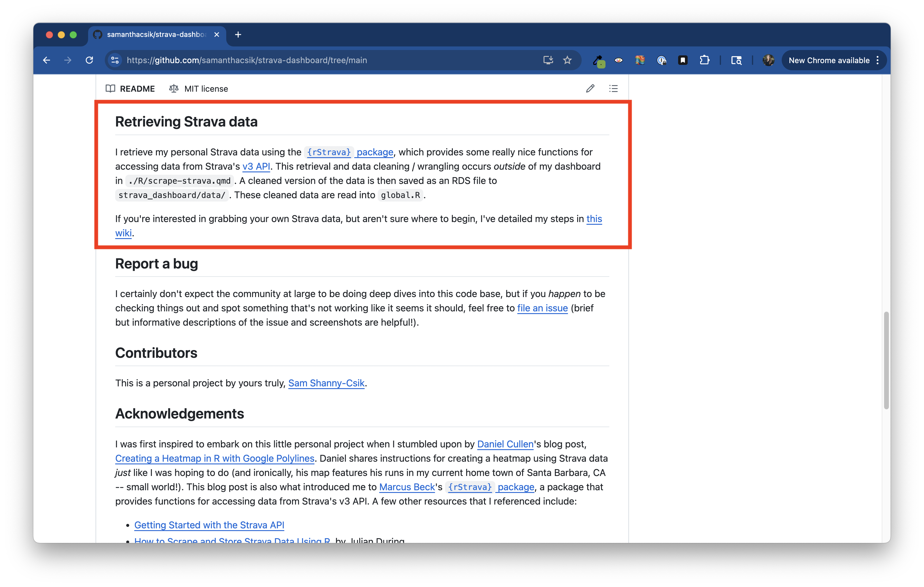Click the eye extension icon
The width and height of the screenshot is (924, 587).
618,60
